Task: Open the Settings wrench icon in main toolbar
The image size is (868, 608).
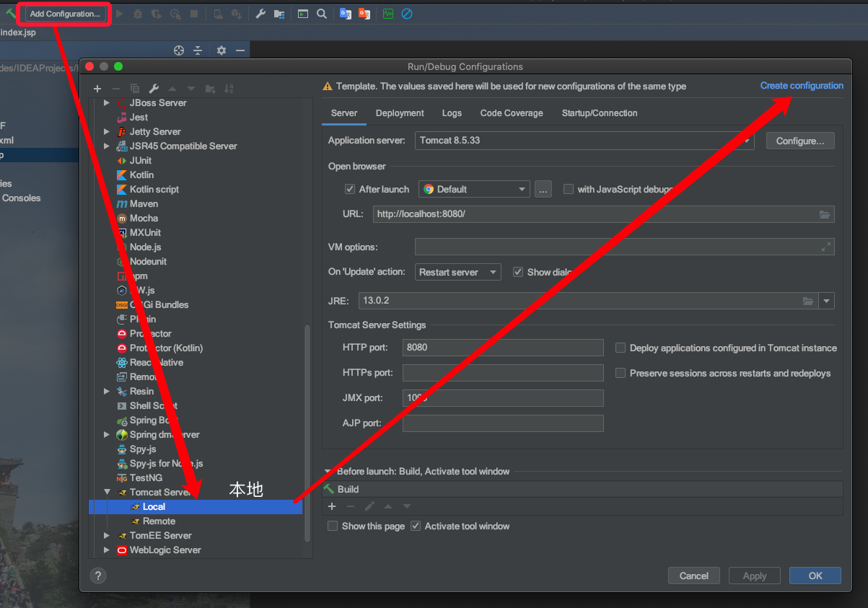Action: 260,14
